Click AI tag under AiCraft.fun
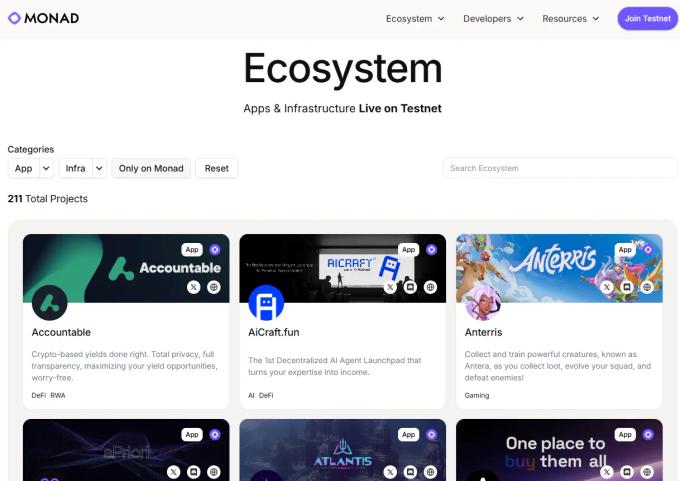This screenshot has width=680, height=481. click(x=251, y=396)
